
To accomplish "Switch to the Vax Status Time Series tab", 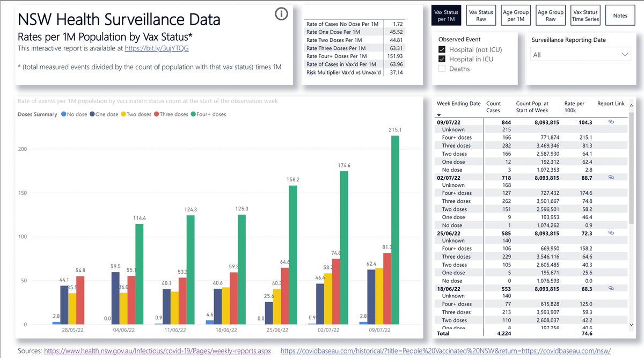I will (587, 15).
